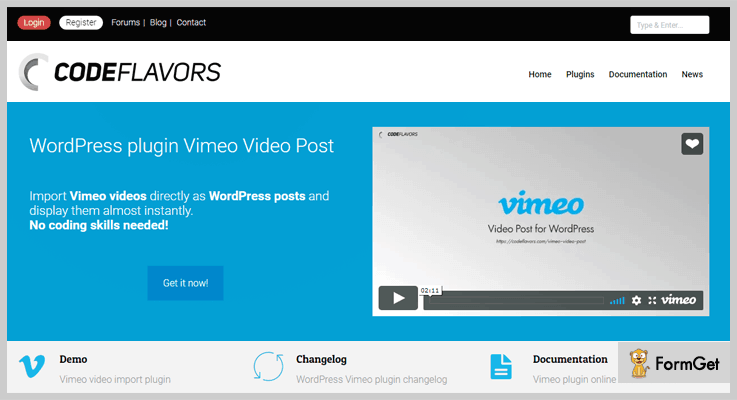Viewport: 737px width, 400px height.
Task: Go to the Forums link
Action: click(125, 23)
